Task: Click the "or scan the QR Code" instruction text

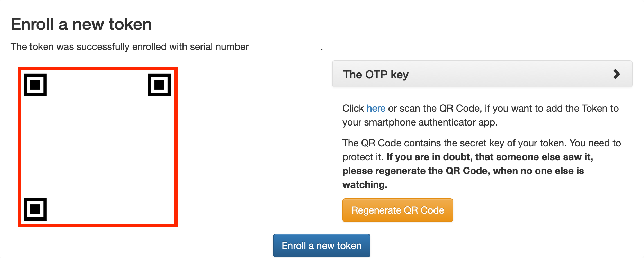Action: coord(434,109)
